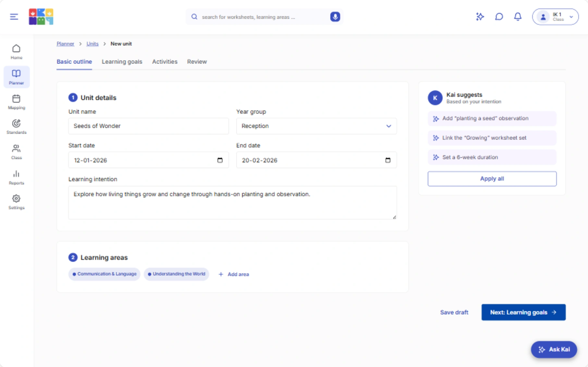
Task: Open the hamburger menu
Action: [x=14, y=17]
